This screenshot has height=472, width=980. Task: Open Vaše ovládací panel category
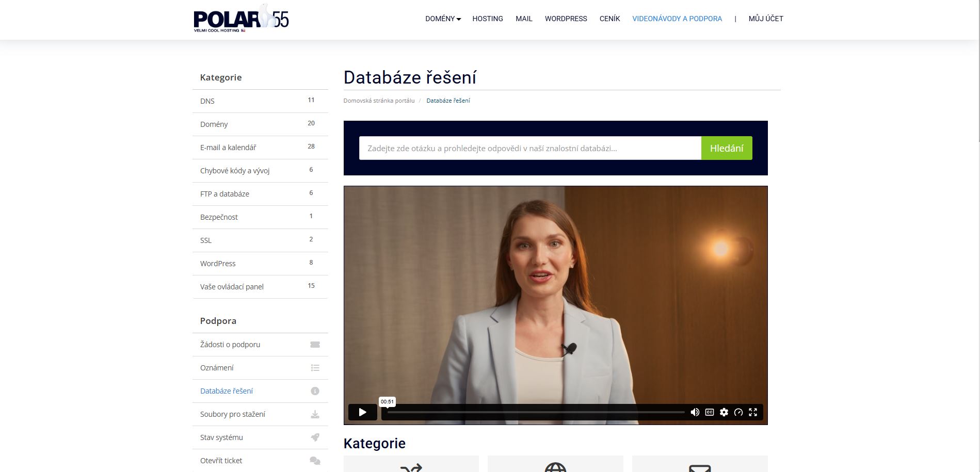click(x=260, y=287)
